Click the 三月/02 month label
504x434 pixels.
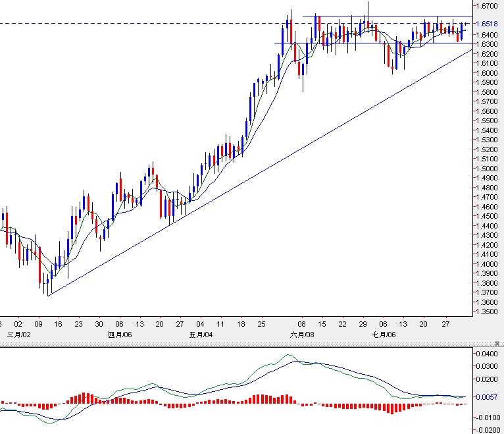point(18,335)
